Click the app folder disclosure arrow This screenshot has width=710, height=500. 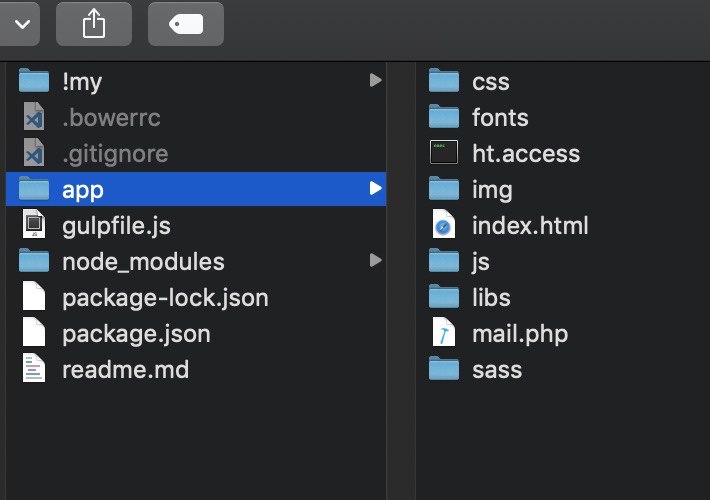(x=375, y=188)
